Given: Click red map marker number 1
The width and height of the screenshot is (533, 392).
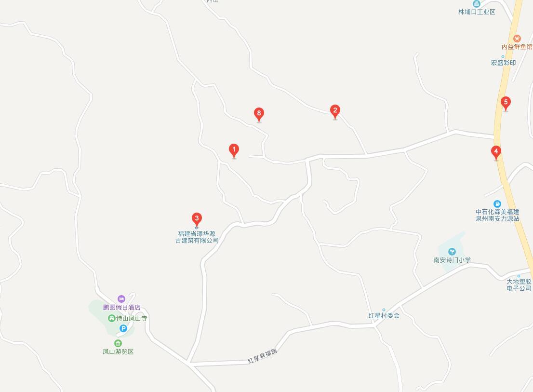Looking at the screenshot, I should (234, 150).
